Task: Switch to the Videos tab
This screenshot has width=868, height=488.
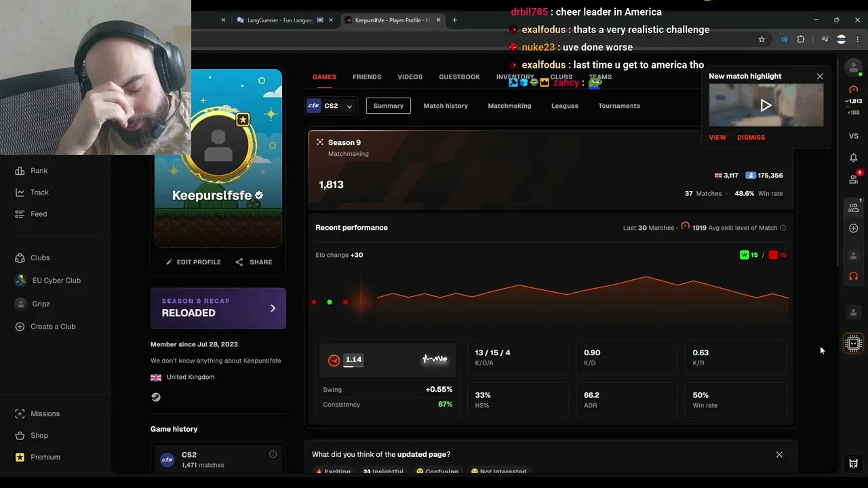Action: point(410,77)
